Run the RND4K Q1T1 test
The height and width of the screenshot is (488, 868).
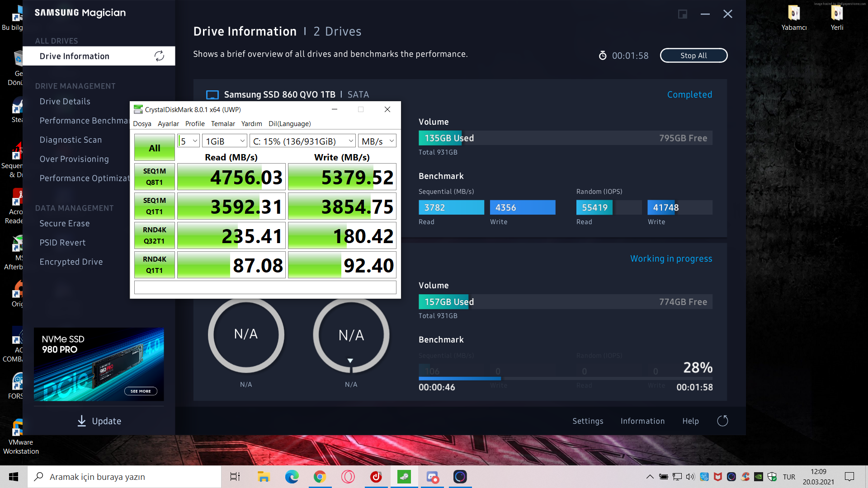(x=154, y=265)
